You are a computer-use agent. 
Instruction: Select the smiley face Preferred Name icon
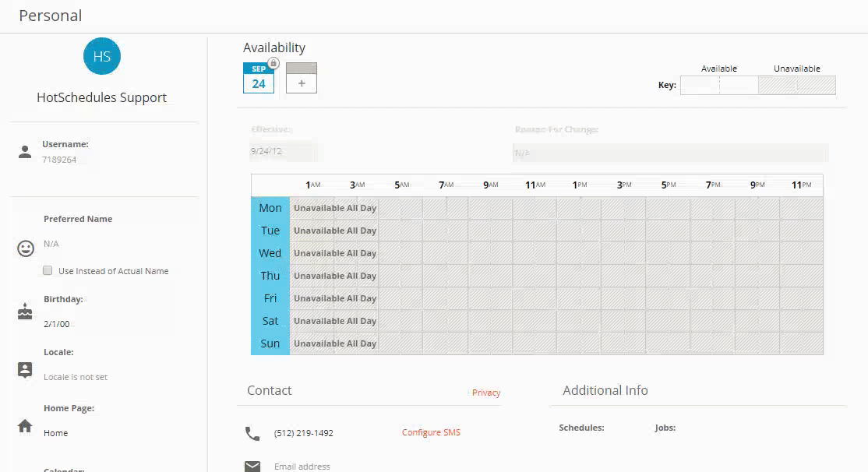point(26,247)
